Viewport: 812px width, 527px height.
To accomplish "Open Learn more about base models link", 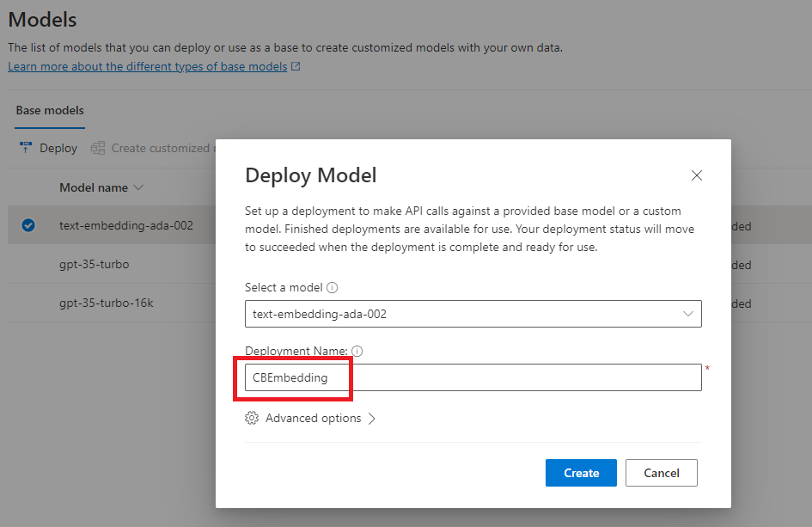I will click(x=147, y=66).
